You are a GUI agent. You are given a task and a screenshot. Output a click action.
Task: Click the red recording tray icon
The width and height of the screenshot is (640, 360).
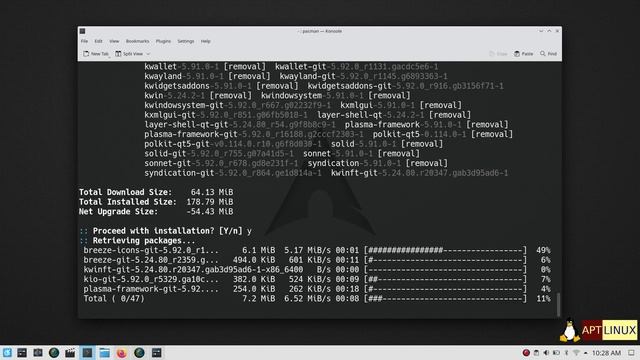[526, 353]
